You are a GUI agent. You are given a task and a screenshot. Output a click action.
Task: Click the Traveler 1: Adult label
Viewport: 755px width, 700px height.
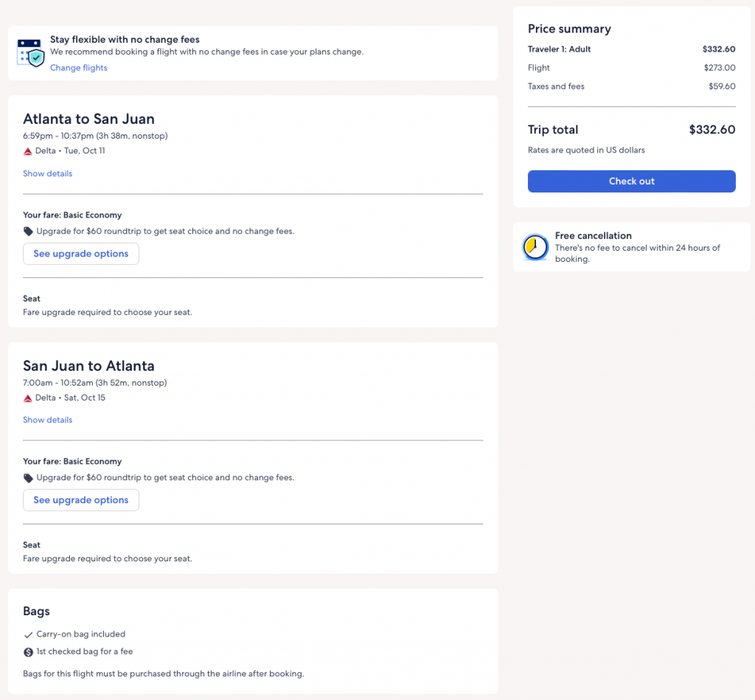(559, 49)
